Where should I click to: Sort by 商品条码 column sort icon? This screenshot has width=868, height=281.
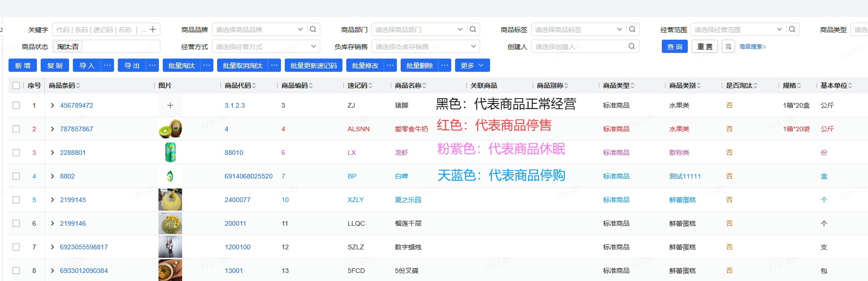click(78, 85)
